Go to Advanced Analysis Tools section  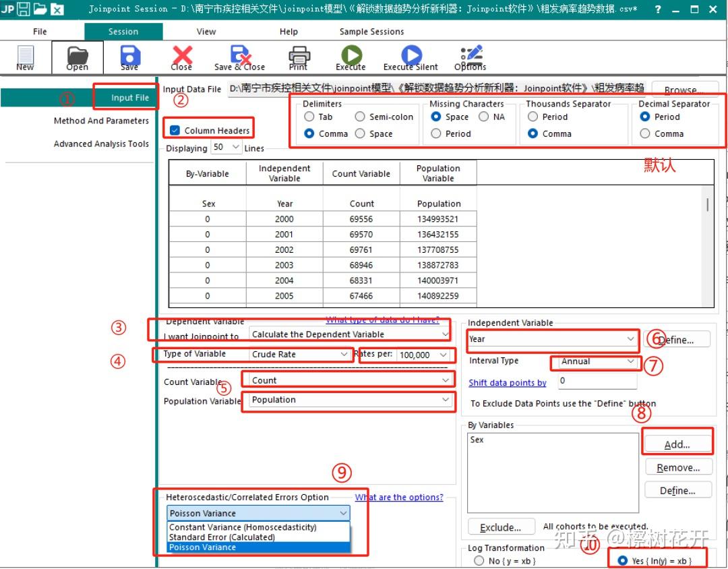101,144
